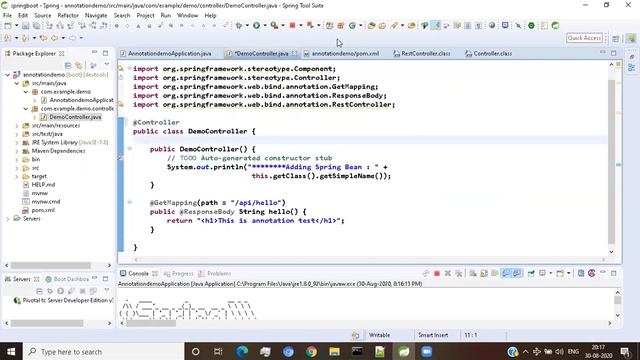This screenshot has height=360, width=640.
Task: Open the Package Explorer view menu chevron
Action: point(107,65)
